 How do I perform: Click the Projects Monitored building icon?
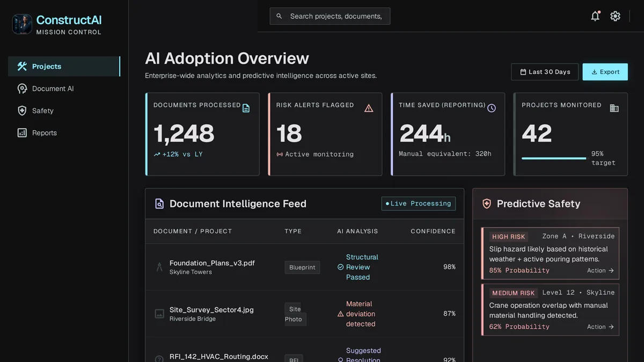pos(614,108)
